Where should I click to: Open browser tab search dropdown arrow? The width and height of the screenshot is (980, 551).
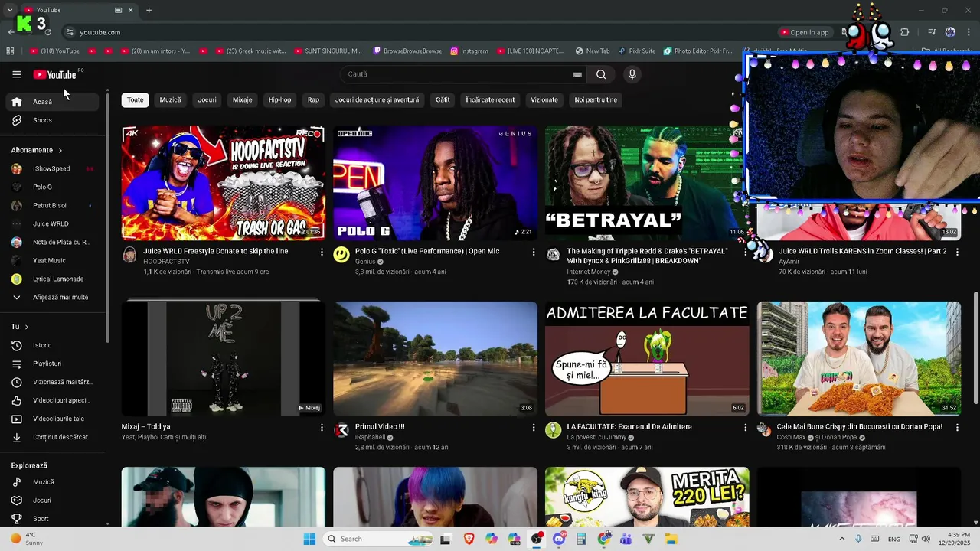(9, 10)
